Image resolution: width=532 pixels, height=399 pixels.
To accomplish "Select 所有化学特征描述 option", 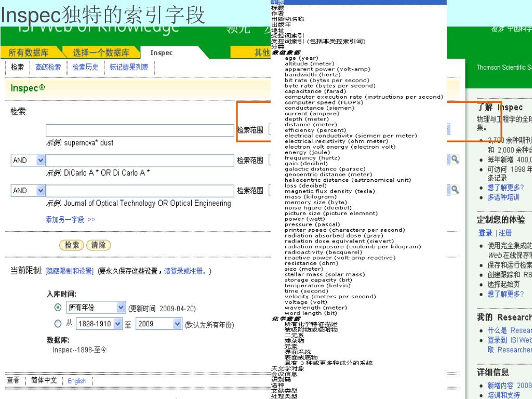I will [311, 324].
